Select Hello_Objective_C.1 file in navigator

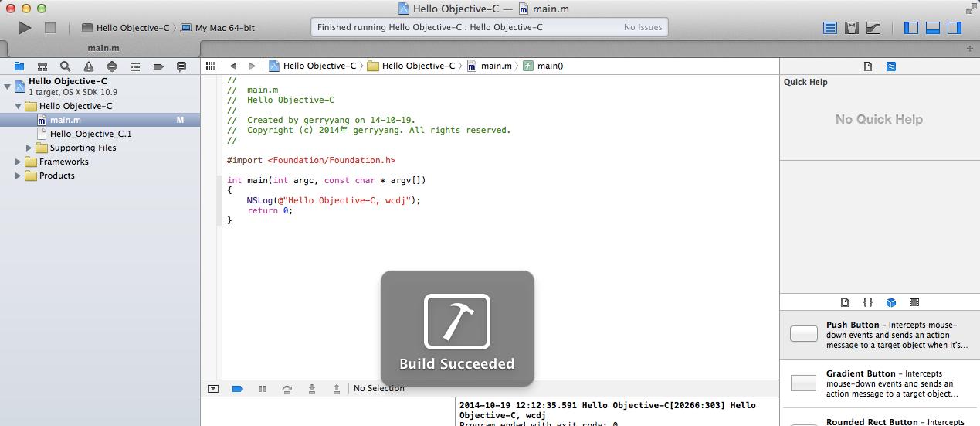[100, 134]
